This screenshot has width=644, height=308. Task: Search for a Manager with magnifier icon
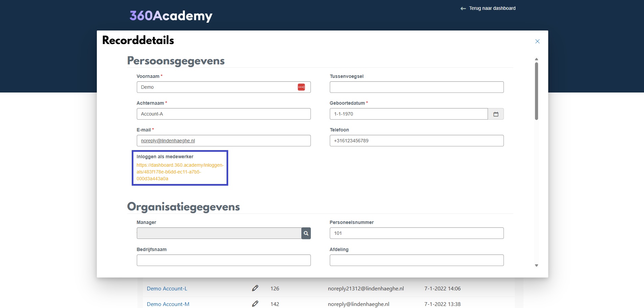[x=306, y=233]
